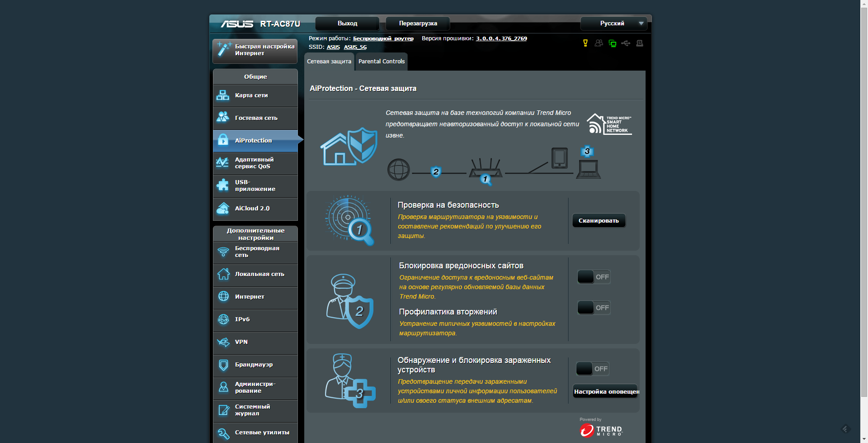Viewport: 868px width, 443px height.
Task: Click the Проверка на безопасность heading
Action: pyautogui.click(x=448, y=205)
